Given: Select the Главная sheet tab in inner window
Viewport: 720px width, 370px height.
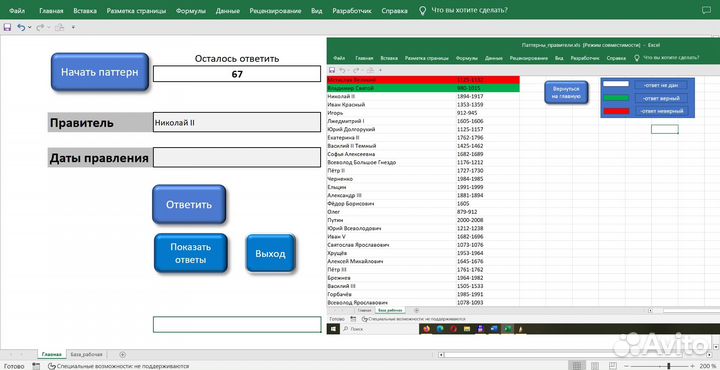Looking at the screenshot, I should (x=364, y=311).
